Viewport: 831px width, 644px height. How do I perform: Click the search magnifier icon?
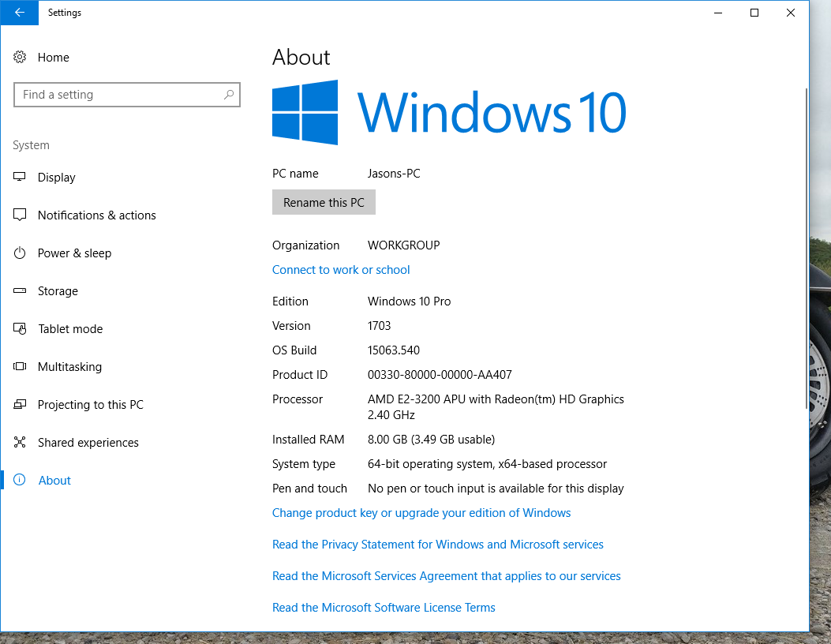point(228,95)
